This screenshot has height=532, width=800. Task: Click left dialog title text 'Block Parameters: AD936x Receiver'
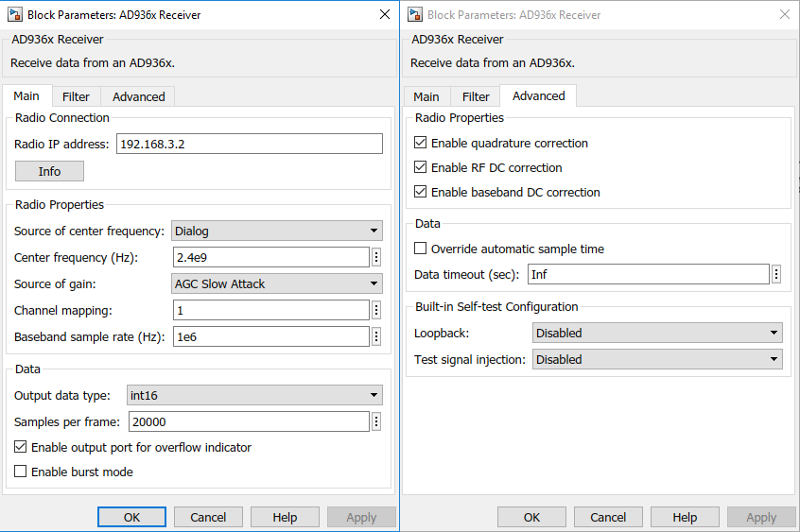tap(113, 15)
